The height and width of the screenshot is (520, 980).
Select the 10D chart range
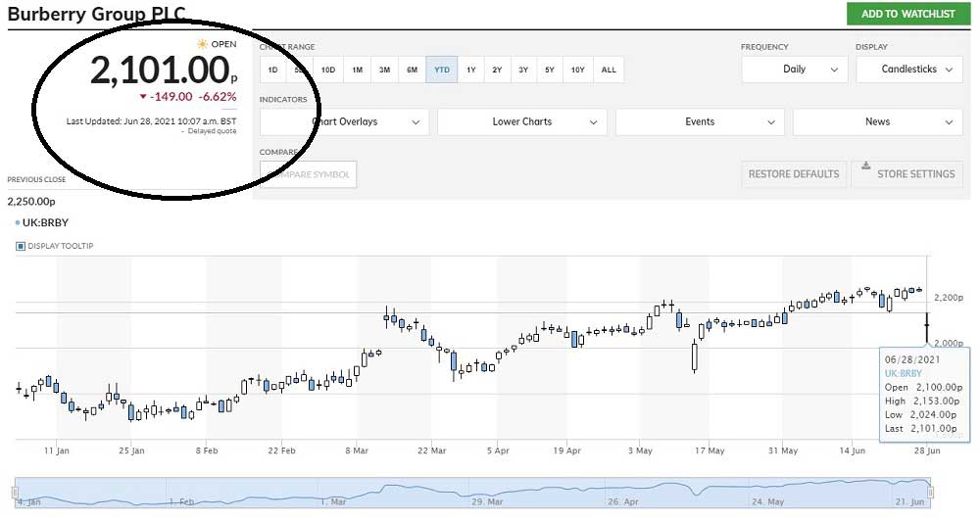[328, 70]
